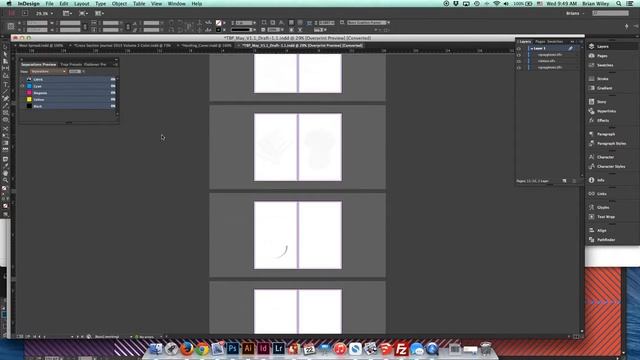Switch to the Swatches tab in panel group

[x=555, y=42]
